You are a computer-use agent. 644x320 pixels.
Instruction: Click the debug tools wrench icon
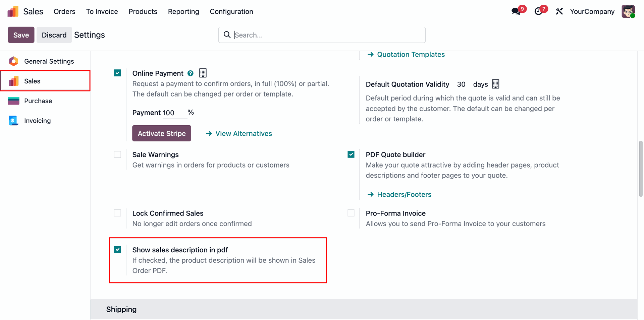pos(559,11)
